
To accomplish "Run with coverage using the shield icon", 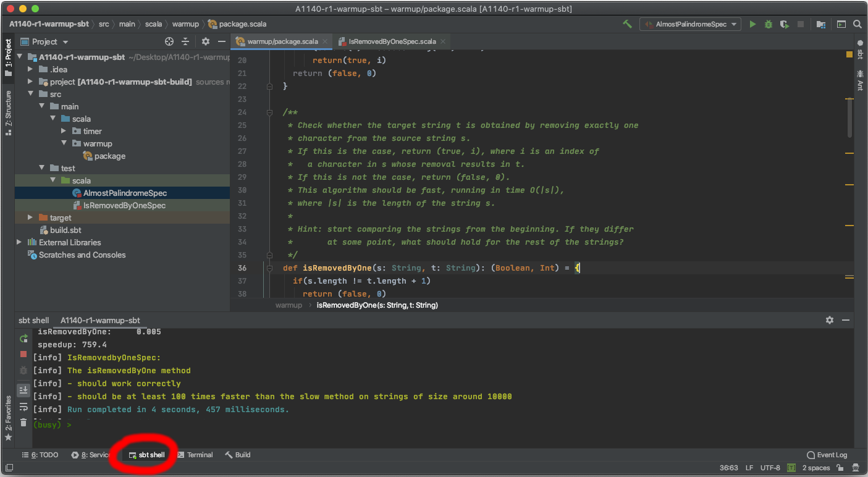I will click(x=784, y=24).
